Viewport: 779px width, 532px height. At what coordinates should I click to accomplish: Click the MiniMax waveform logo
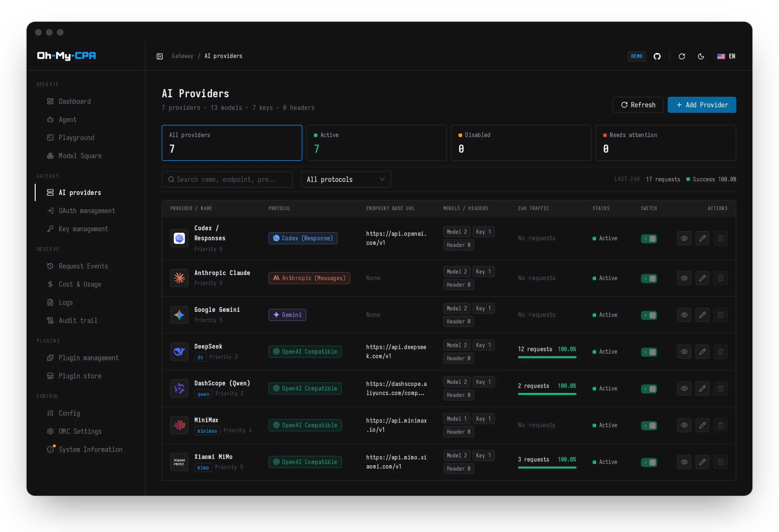179,425
